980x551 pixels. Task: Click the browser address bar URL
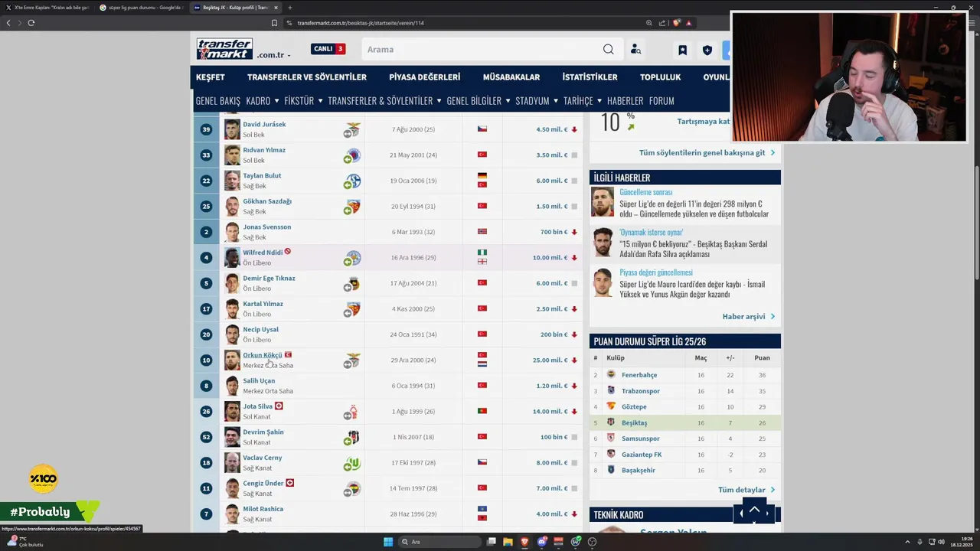click(361, 23)
